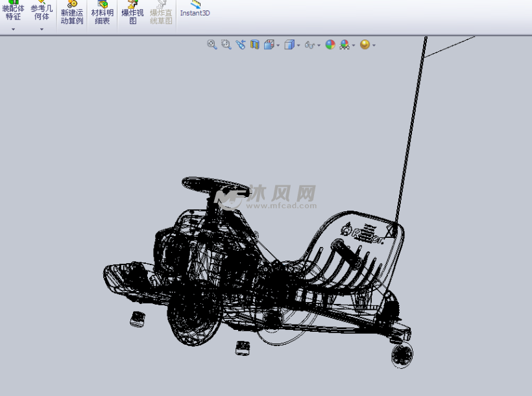532x396 pixels.
Task: Toggle Instant3D mode
Action: (x=195, y=9)
